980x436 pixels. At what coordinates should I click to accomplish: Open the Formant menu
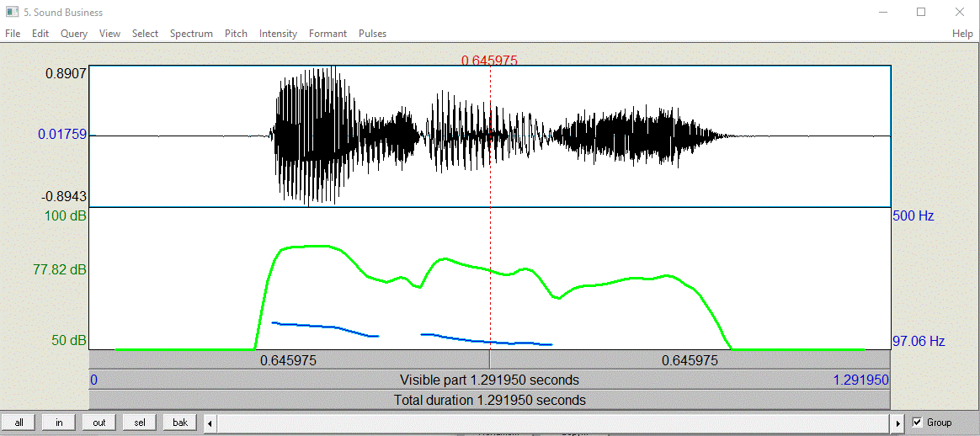tap(328, 34)
